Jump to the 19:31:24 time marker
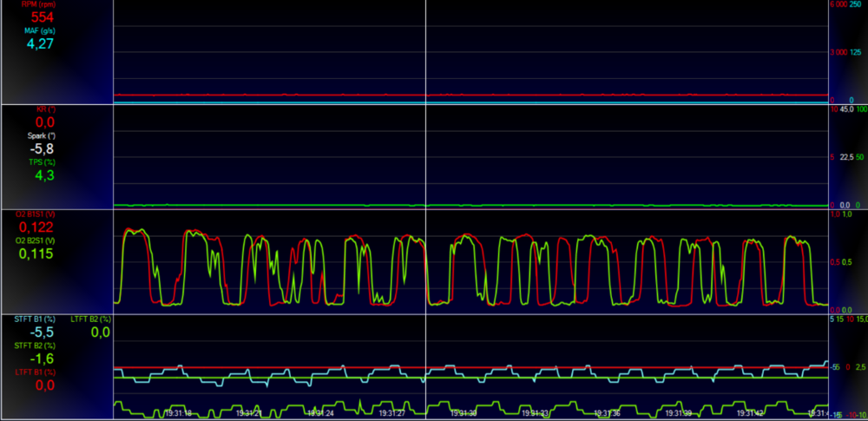Viewport: 868px width, 421px height. [x=319, y=413]
